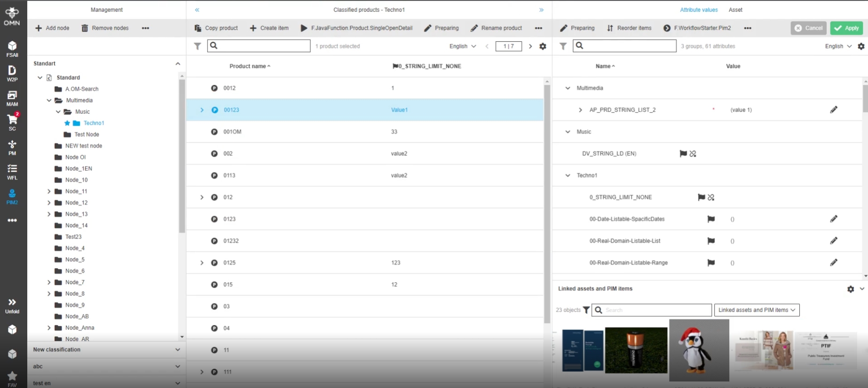Focus the attribute search field

click(625, 46)
